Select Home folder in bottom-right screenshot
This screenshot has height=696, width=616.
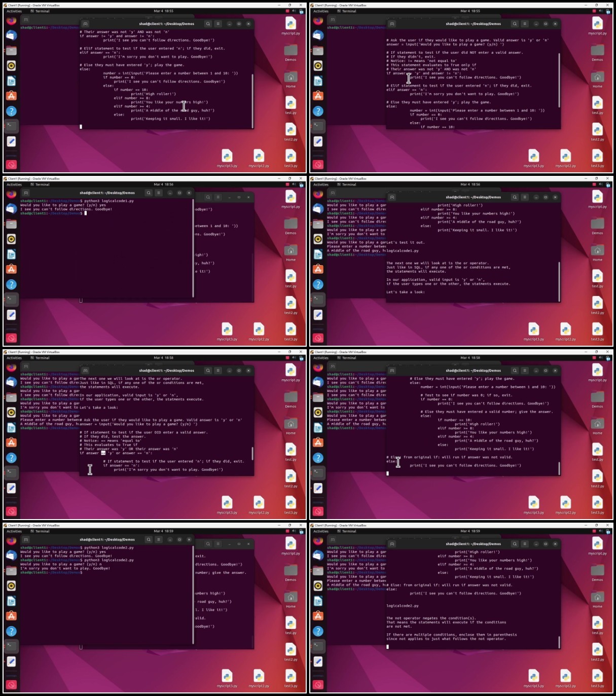(597, 599)
